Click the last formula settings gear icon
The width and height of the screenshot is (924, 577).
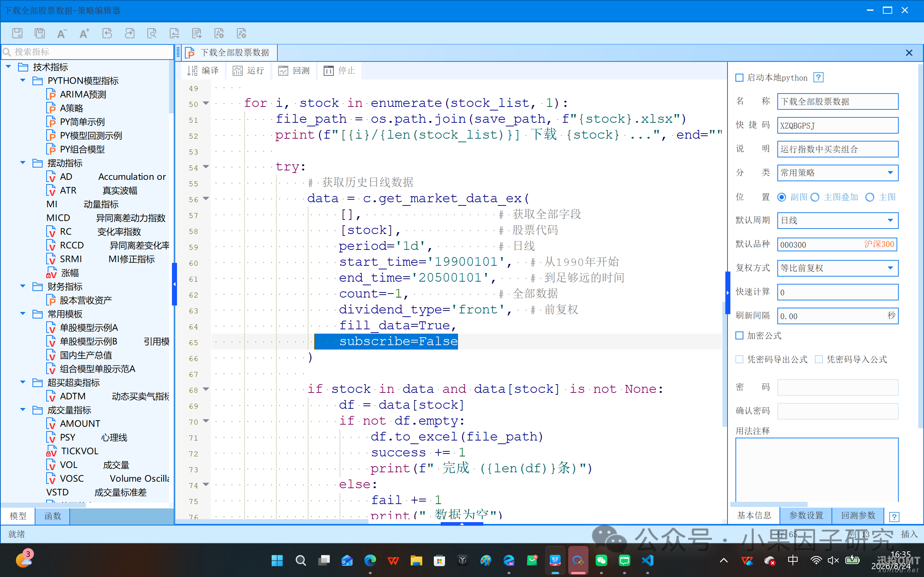[242, 33]
